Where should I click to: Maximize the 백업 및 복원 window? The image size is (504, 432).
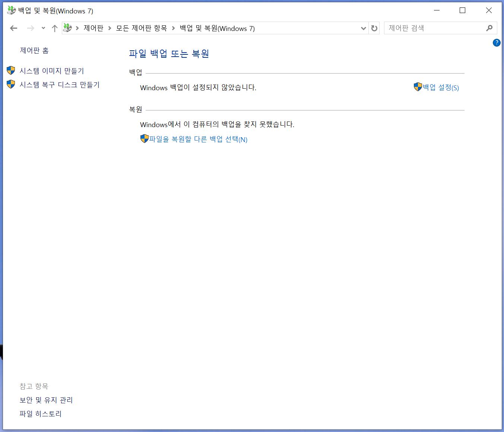[462, 10]
